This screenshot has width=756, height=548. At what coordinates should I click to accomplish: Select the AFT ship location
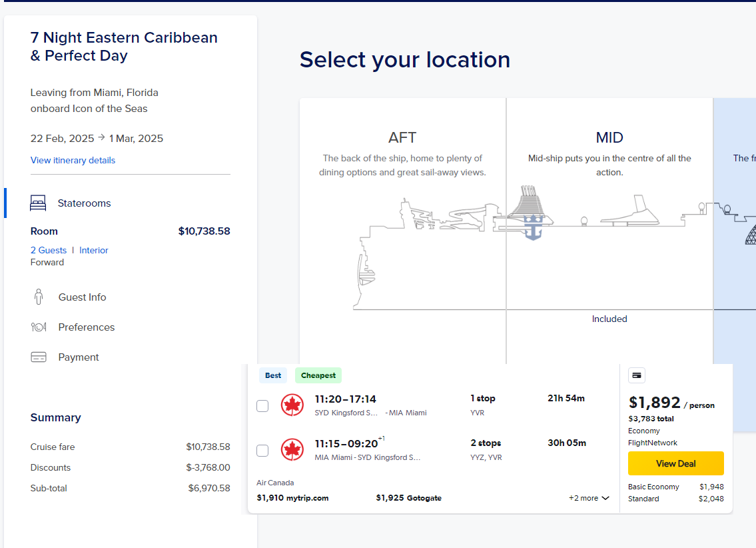coord(402,231)
